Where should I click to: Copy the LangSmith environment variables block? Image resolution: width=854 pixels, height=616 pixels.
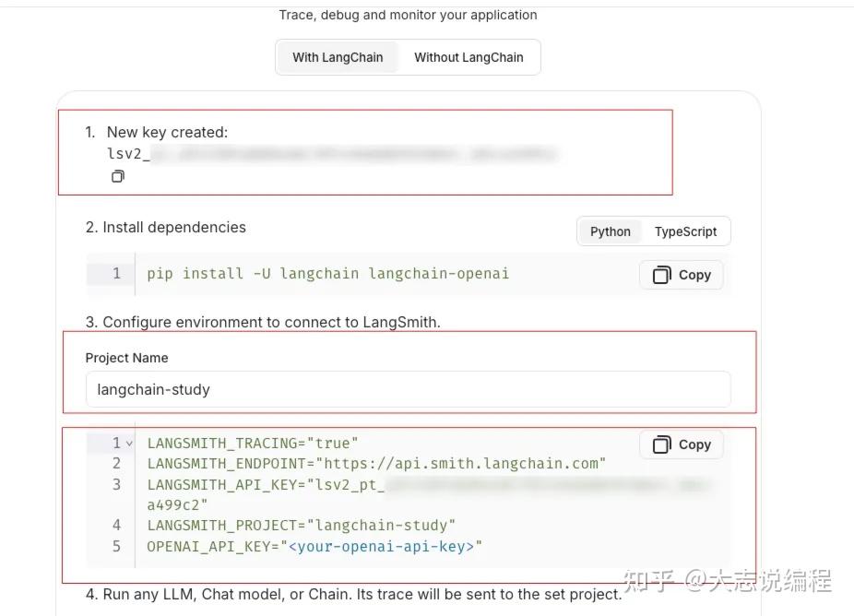pos(682,444)
